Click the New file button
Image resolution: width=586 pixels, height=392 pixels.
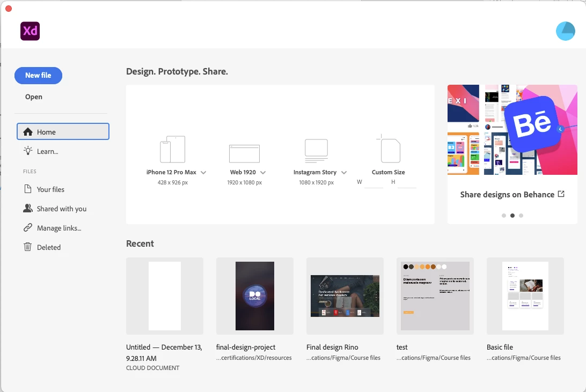coord(39,76)
